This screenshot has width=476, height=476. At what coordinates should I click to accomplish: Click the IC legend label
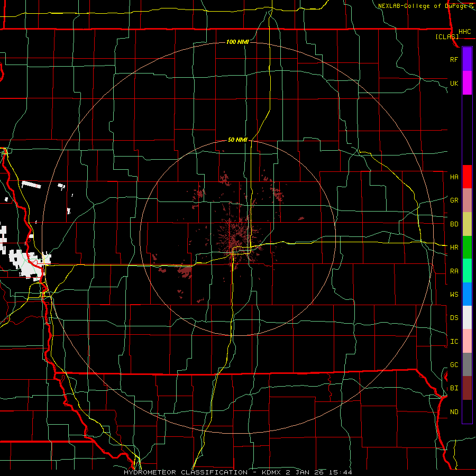[x=454, y=342]
